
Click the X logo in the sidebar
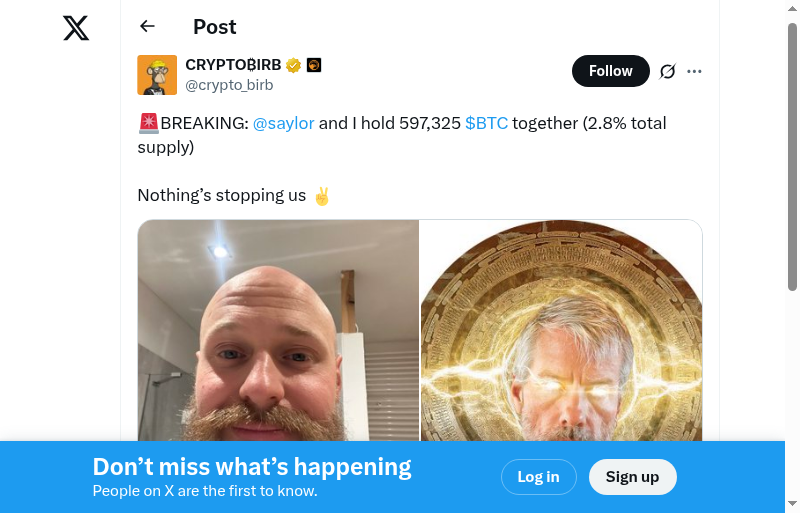coord(76,28)
